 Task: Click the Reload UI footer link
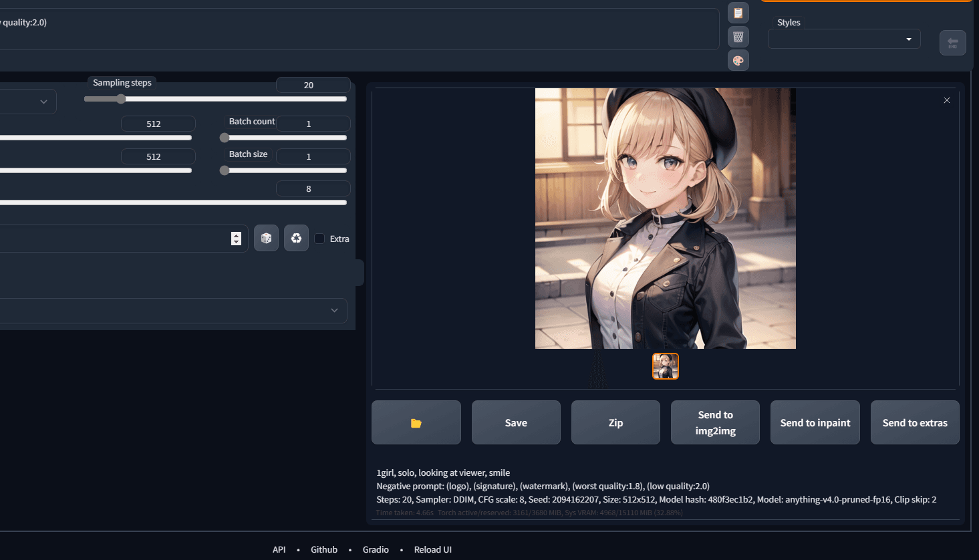click(x=432, y=549)
